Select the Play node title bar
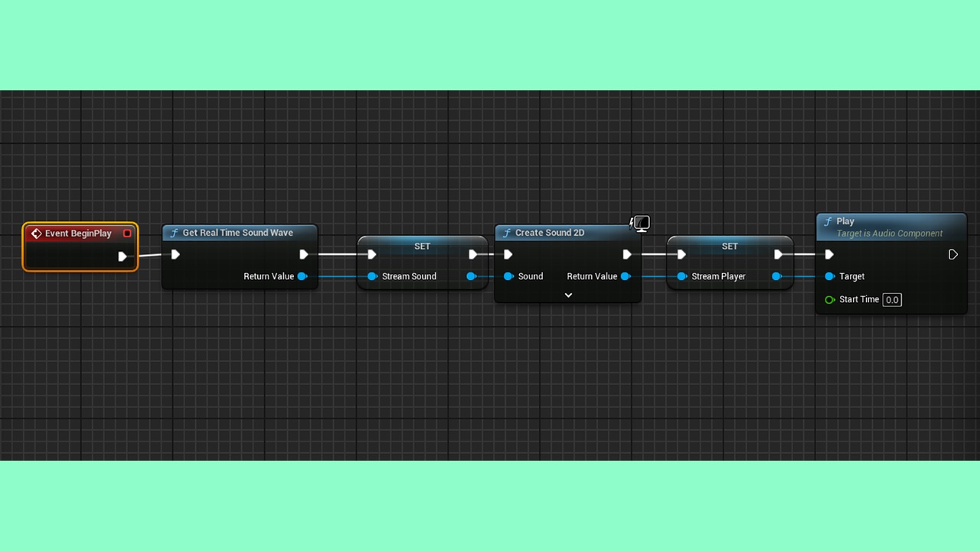The width and height of the screenshot is (980, 551). [891, 227]
